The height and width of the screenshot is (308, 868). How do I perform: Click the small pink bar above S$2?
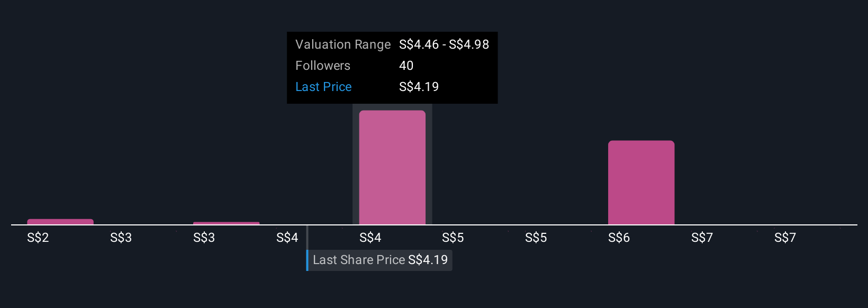(60, 222)
